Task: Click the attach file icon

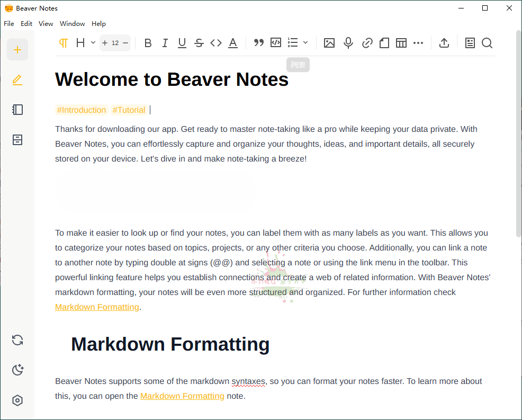Action: (384, 43)
